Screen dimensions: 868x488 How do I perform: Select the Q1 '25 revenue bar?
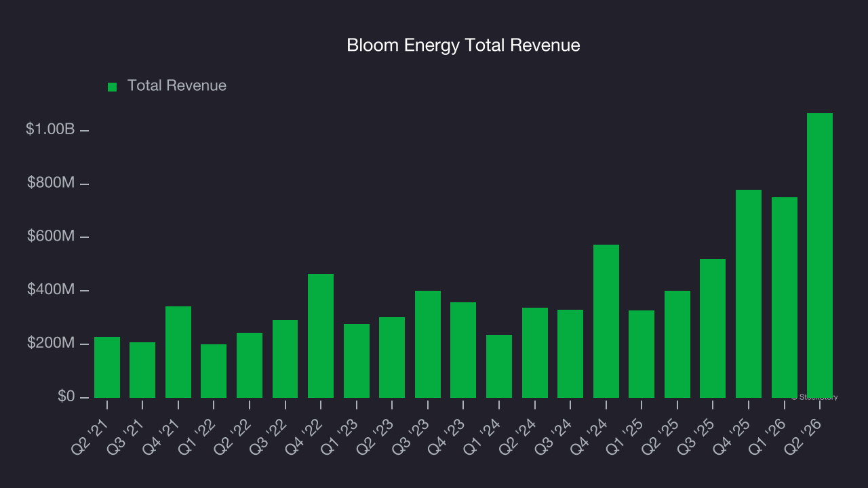pos(642,354)
